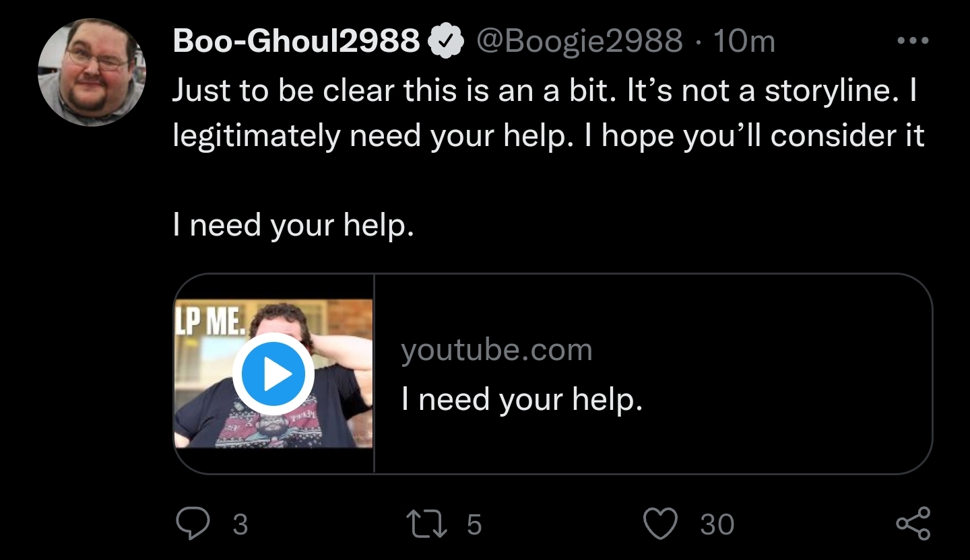Viewport: 970px width, 560px height.
Task: Open the share icon options
Action: (913, 524)
